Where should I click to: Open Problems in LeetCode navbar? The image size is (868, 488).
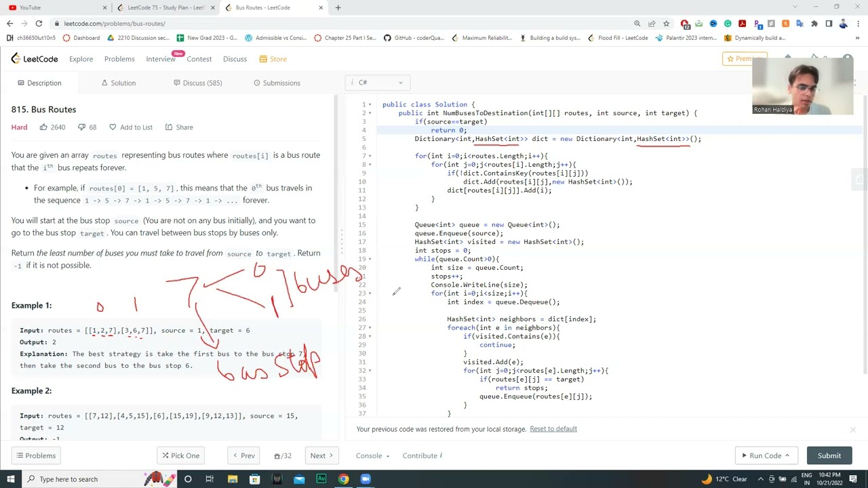pos(119,59)
